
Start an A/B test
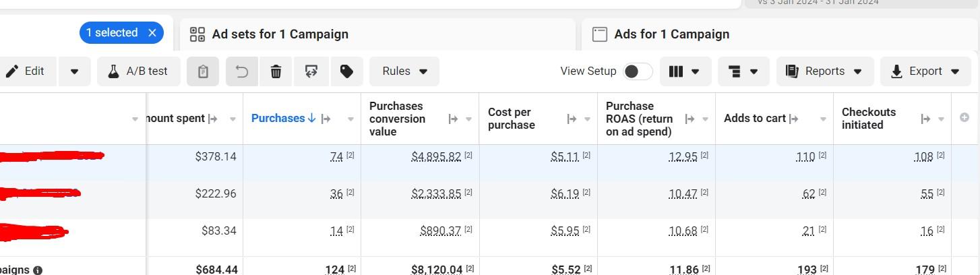click(139, 71)
